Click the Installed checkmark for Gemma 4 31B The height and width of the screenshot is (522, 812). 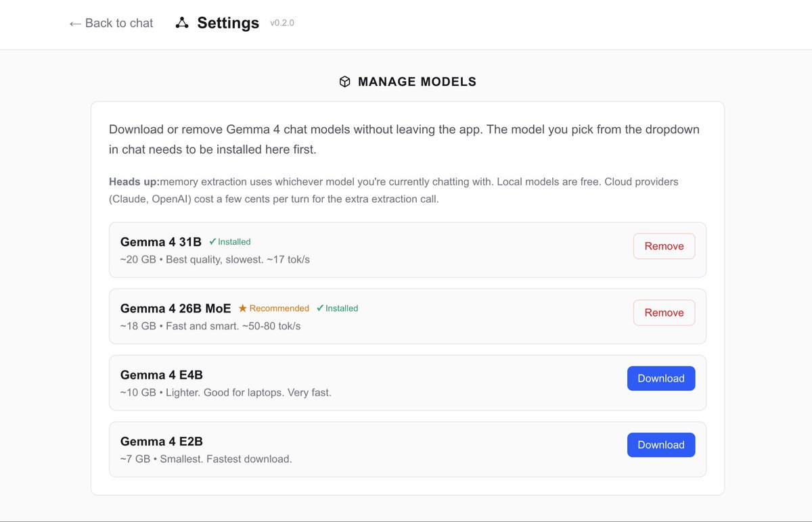click(x=212, y=241)
